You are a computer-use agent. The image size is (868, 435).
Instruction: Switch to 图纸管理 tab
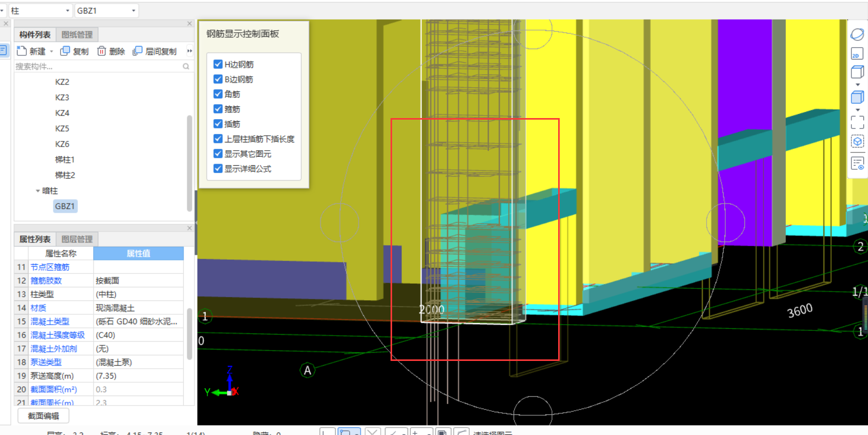click(x=77, y=35)
